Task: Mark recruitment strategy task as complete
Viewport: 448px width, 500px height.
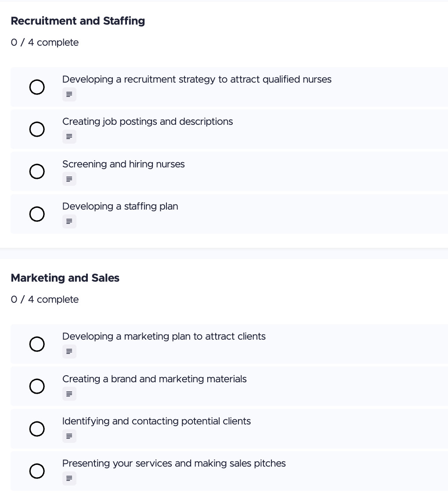Action: pos(37,87)
